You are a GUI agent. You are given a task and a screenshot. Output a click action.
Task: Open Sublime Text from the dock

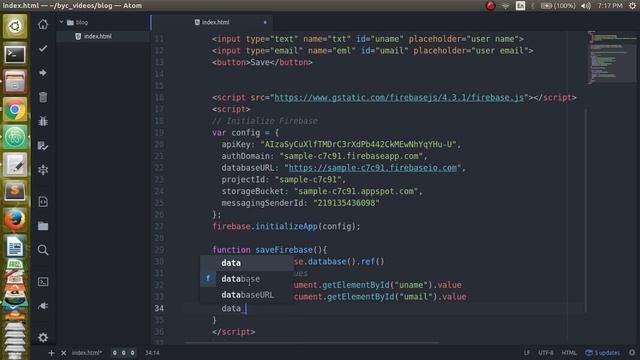15,192
